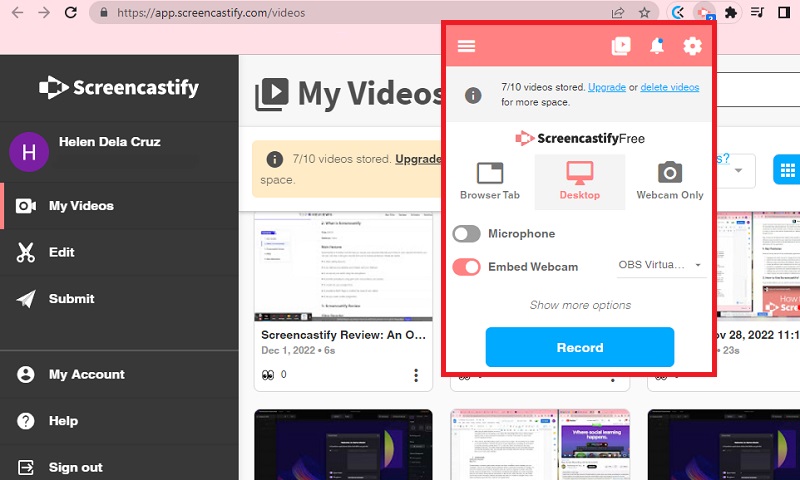This screenshot has width=800, height=480.
Task: Open the OBS Virtual webcam source dropdown
Action: tap(661, 265)
